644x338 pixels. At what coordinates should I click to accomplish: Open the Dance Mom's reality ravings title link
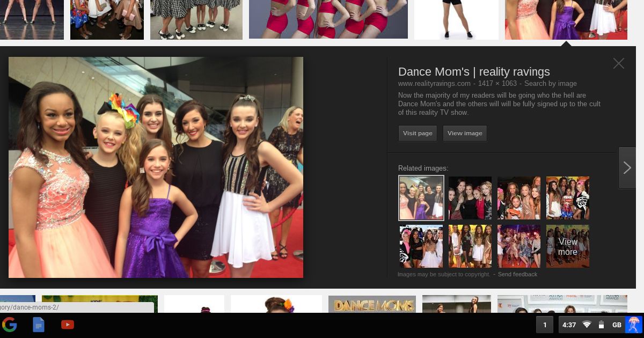coord(474,71)
